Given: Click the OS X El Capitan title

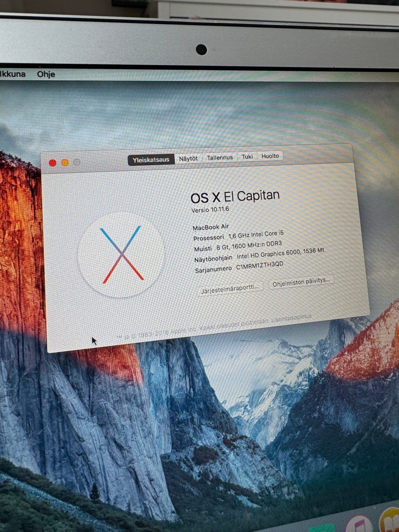Looking at the screenshot, I should (x=235, y=196).
